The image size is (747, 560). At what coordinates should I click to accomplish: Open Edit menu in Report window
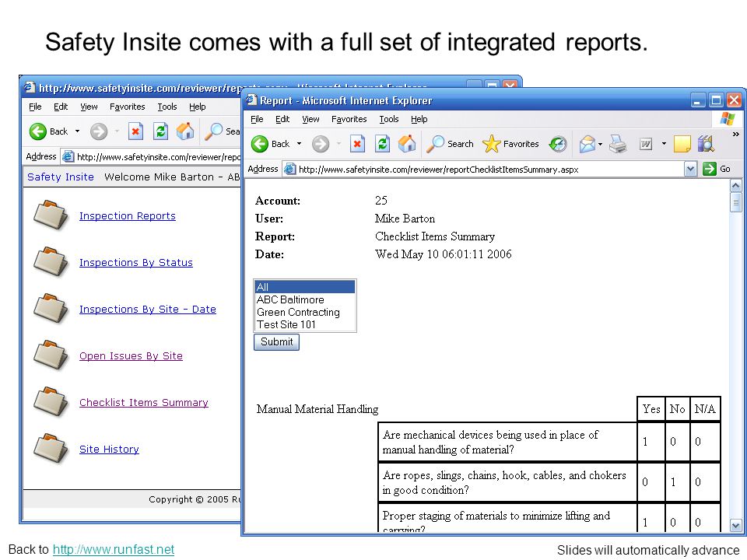tap(282, 119)
